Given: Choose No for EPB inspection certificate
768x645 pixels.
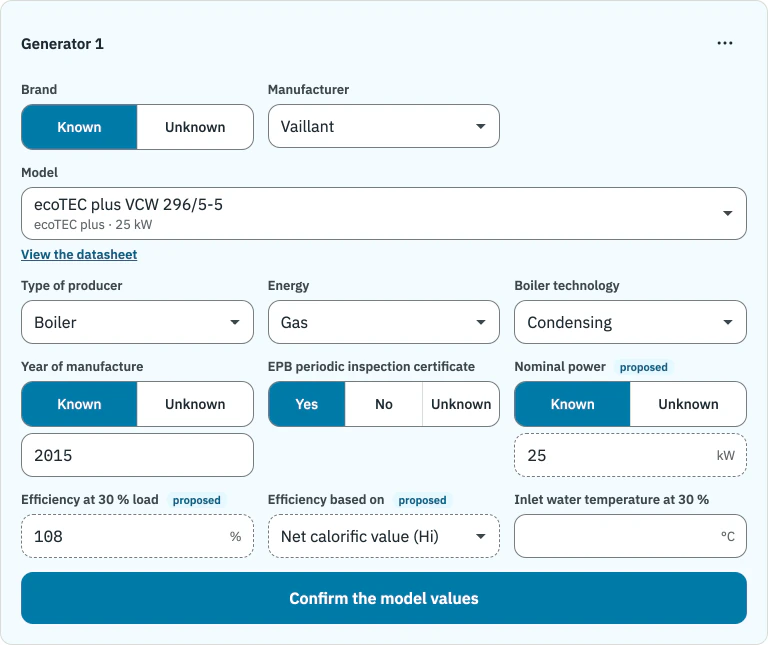Looking at the screenshot, I should tap(384, 404).
